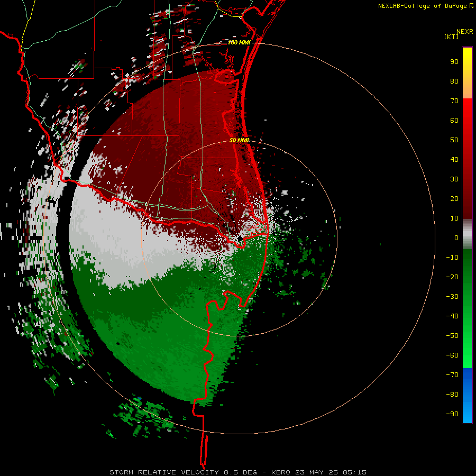Click the 100 NMI range ring label
Screen dimensions: 476x476
[239, 42]
